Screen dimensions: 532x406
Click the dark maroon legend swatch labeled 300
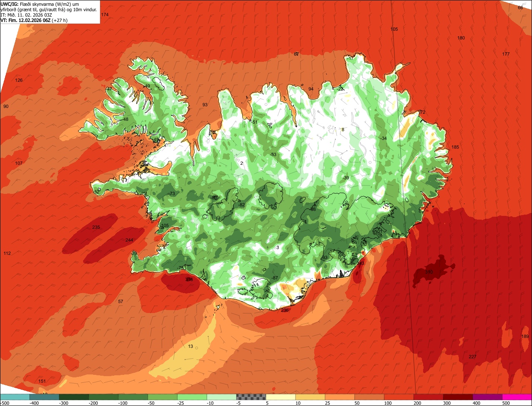(x=458, y=397)
